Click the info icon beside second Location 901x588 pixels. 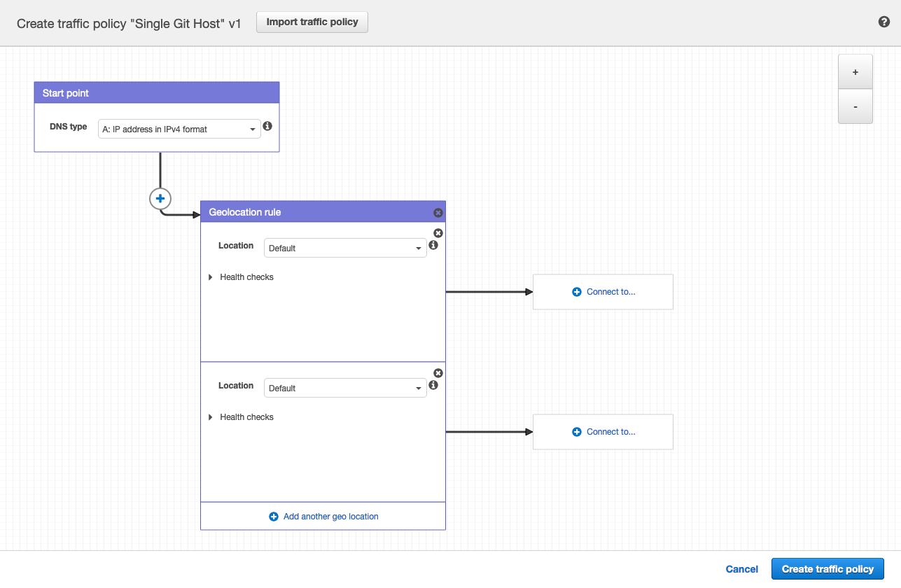pos(433,385)
